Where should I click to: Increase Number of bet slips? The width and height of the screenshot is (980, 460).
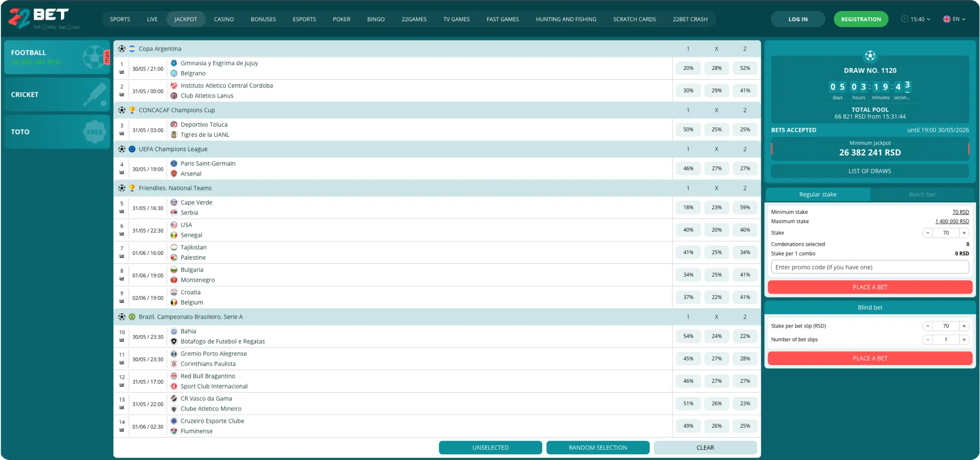coord(964,339)
